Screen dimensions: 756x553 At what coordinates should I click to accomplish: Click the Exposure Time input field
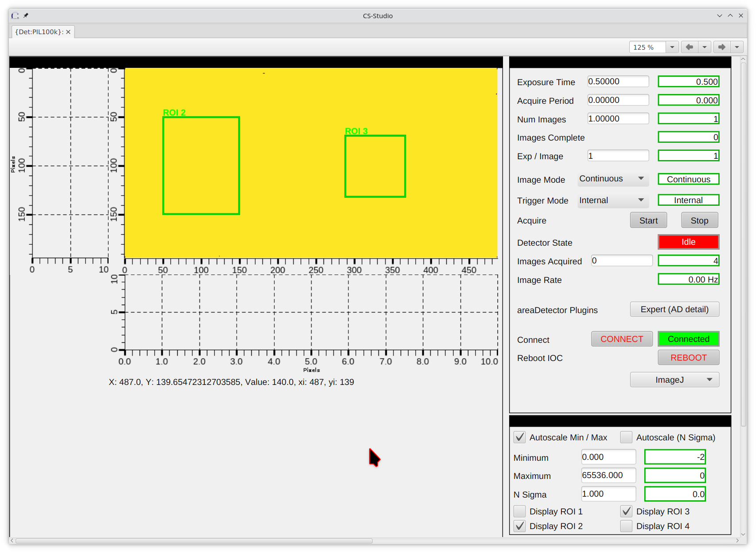(x=618, y=82)
